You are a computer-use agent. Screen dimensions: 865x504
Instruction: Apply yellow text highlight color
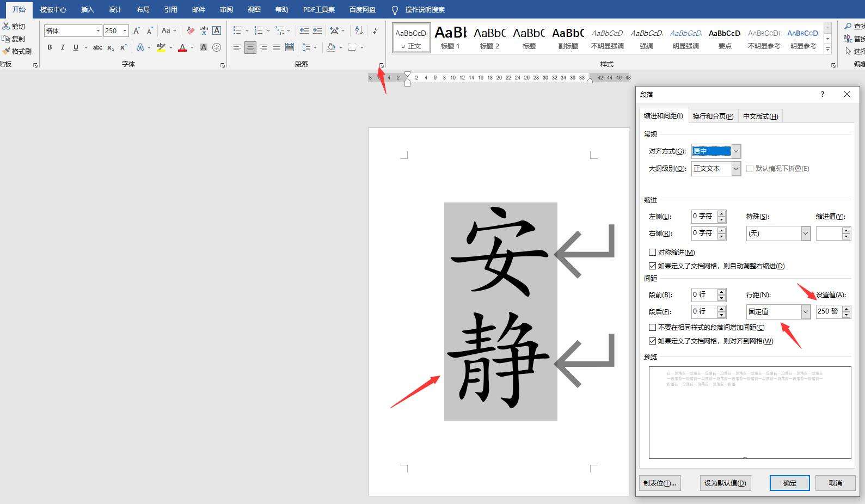pyautogui.click(x=161, y=47)
